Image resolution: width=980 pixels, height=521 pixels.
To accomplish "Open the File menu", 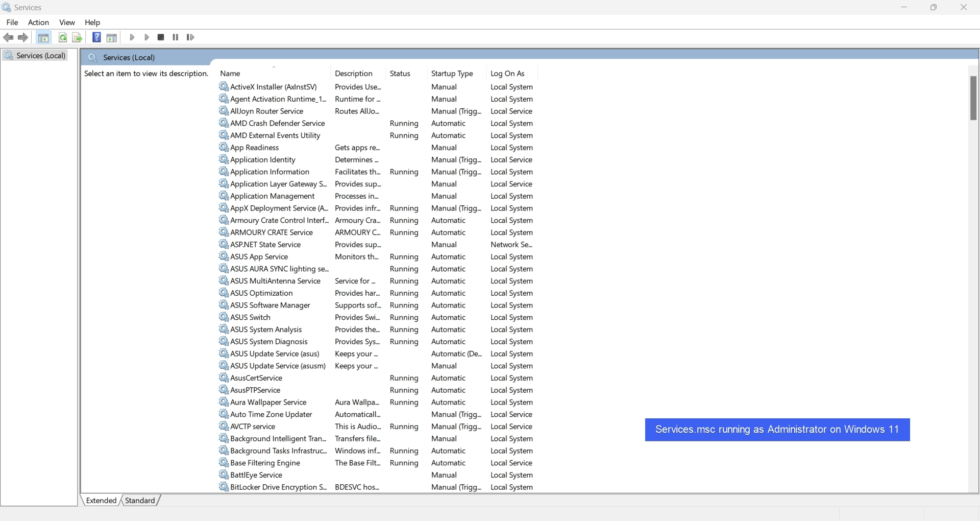I will pos(12,22).
